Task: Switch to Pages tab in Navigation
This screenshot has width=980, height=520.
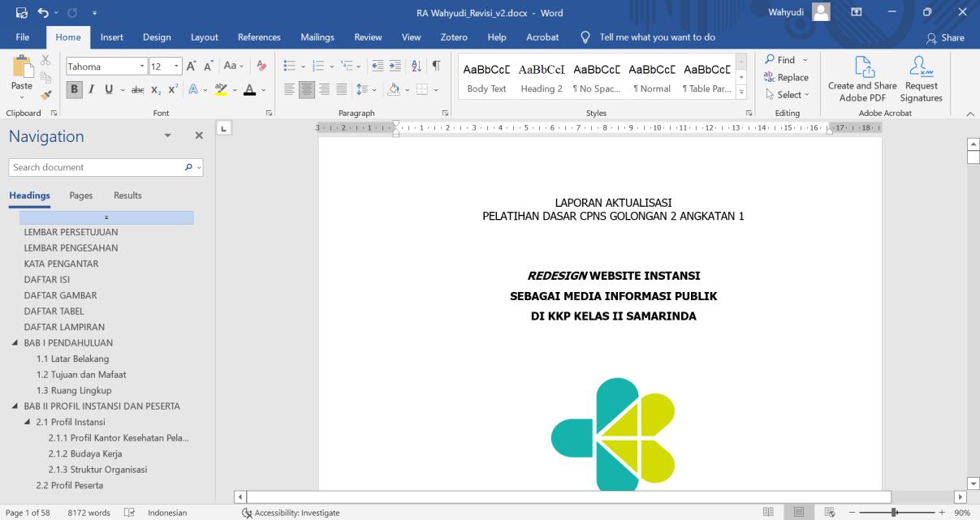Action: click(81, 196)
